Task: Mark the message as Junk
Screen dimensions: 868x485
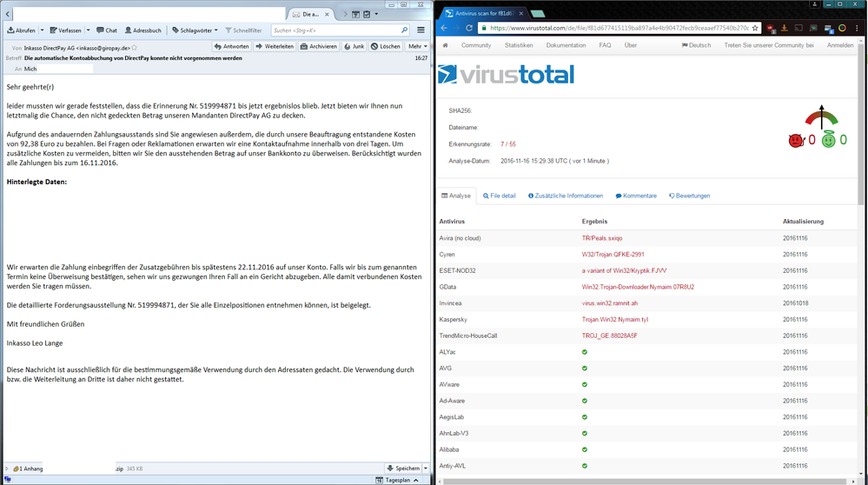Action: (354, 47)
